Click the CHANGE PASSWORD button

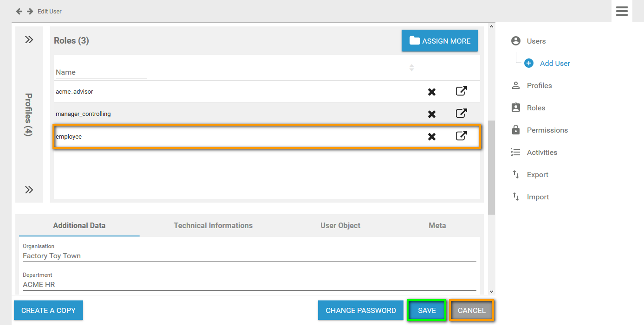(x=361, y=310)
